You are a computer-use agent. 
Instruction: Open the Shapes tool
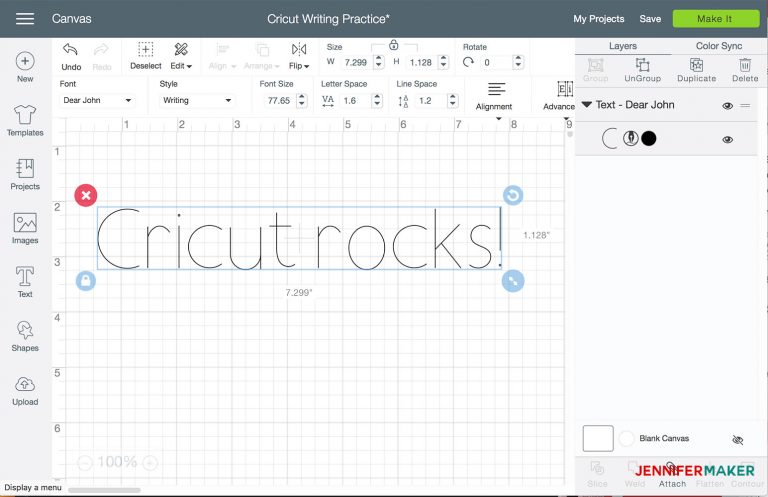coord(25,336)
